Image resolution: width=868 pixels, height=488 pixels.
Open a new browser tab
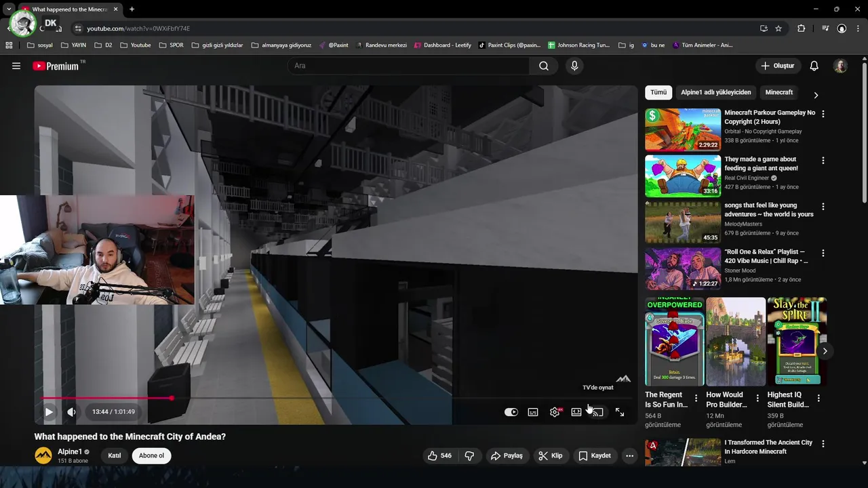click(132, 9)
